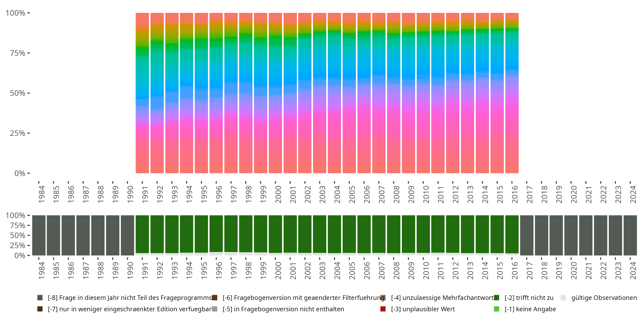The image size is (644, 322).
Task: Click the [-1] light green legend swatch
Action: (x=497, y=309)
